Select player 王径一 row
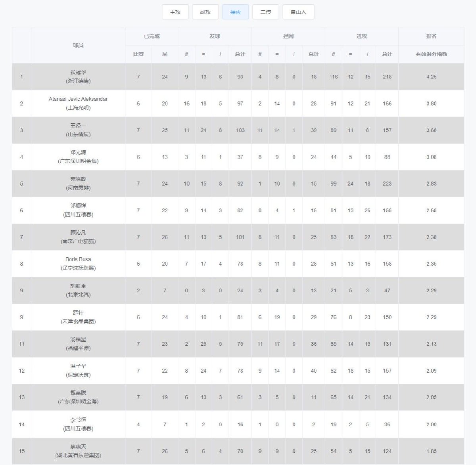 [238, 130]
